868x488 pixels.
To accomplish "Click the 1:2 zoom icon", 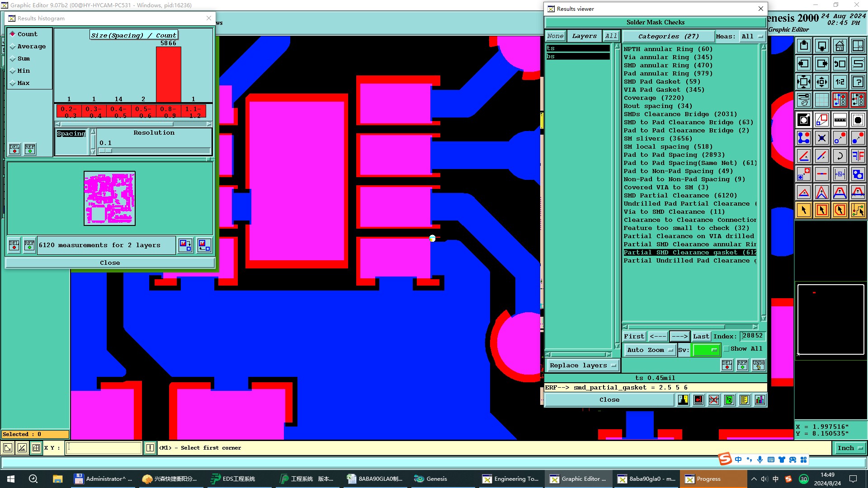I will (840, 82).
